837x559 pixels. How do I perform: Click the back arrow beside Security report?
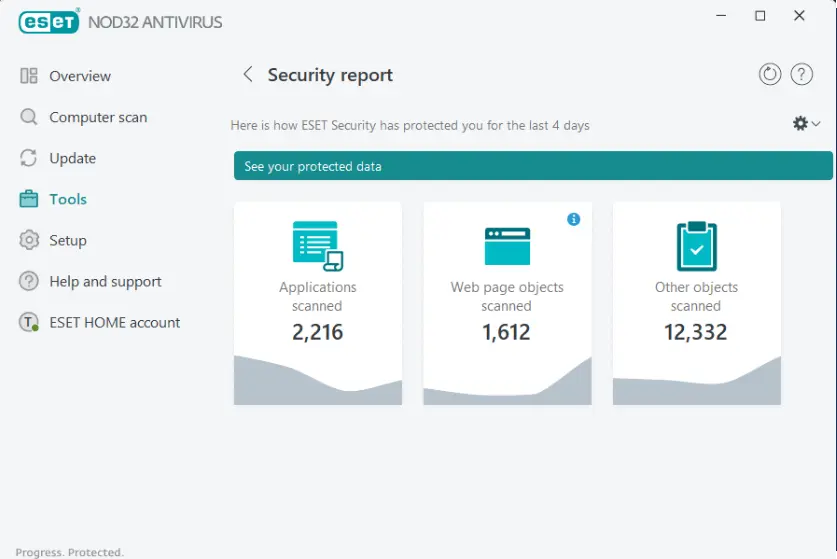[x=248, y=75]
